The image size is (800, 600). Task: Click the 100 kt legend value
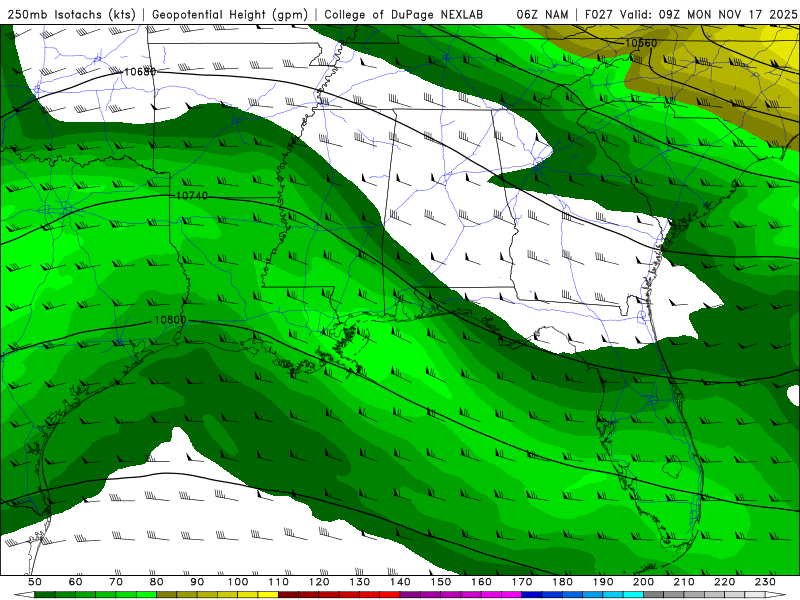(x=238, y=582)
